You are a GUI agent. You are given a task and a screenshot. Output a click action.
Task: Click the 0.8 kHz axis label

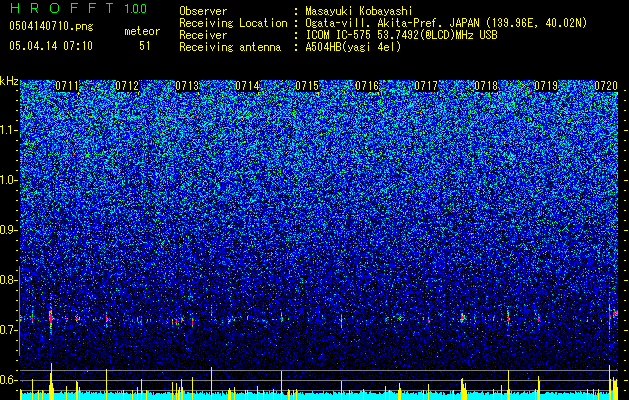(8, 280)
